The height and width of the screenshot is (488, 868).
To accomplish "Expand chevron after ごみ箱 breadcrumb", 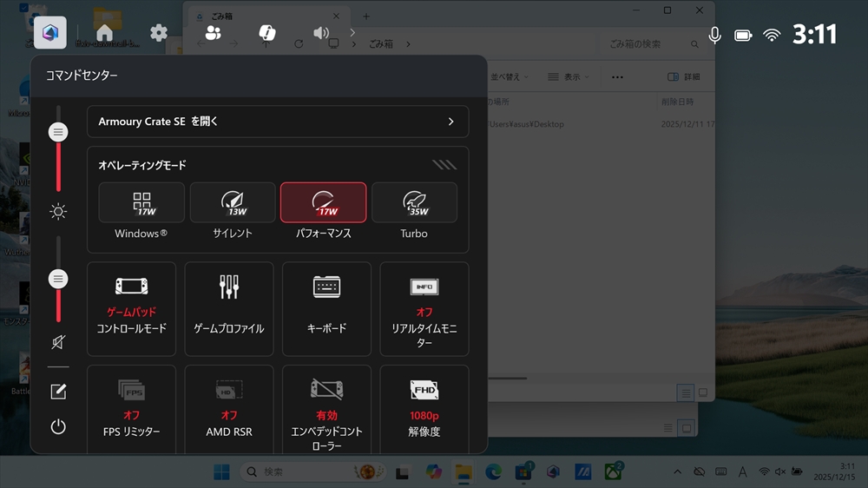I will pyautogui.click(x=408, y=43).
